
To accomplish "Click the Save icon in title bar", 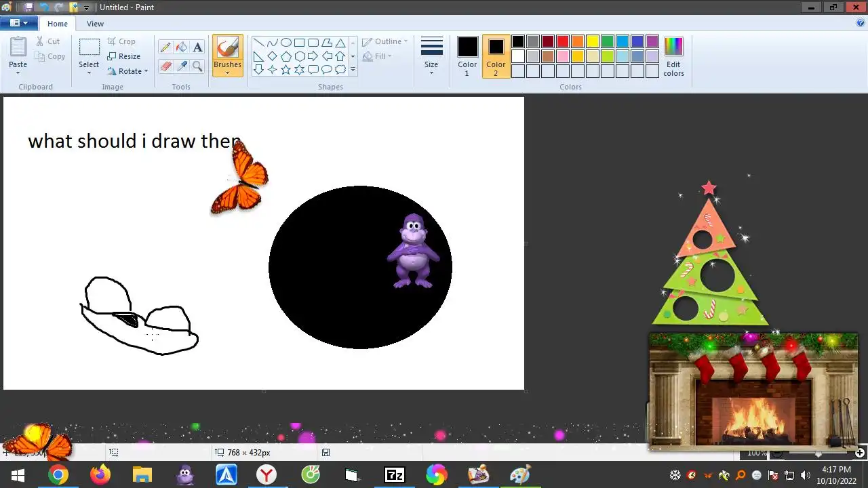I will [28, 7].
